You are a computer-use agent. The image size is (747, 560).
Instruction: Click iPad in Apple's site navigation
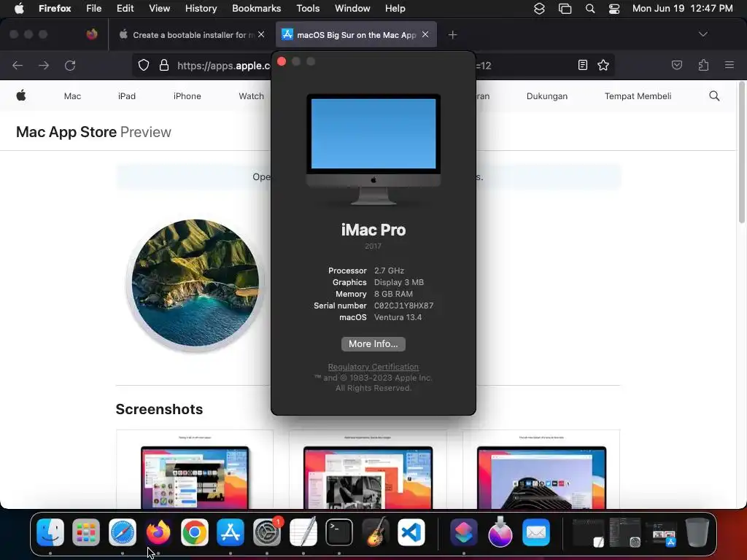[x=127, y=96]
